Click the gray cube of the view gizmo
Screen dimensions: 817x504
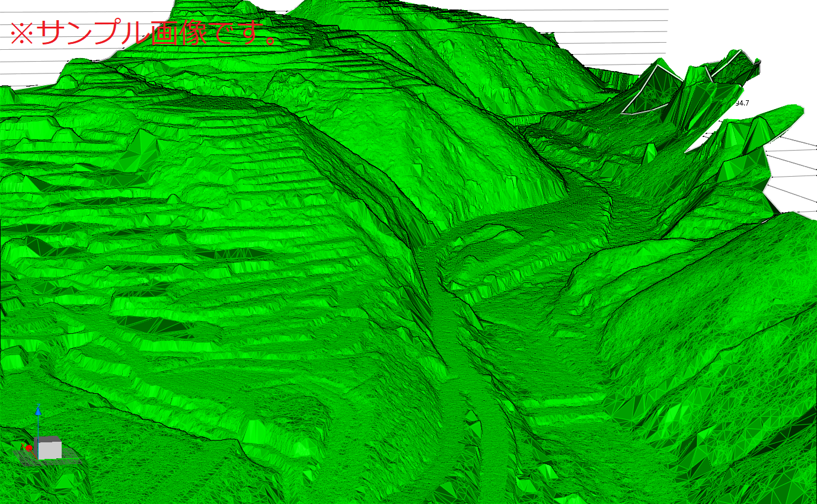click(x=49, y=448)
